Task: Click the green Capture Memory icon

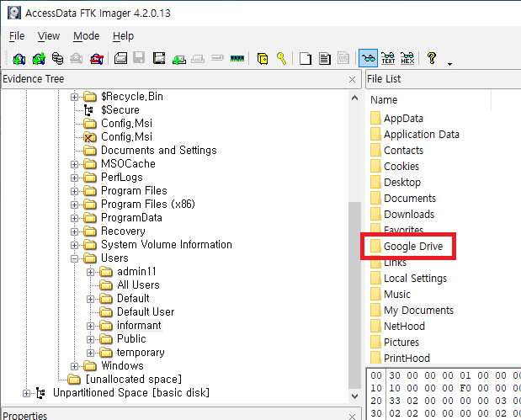Action: (x=237, y=59)
